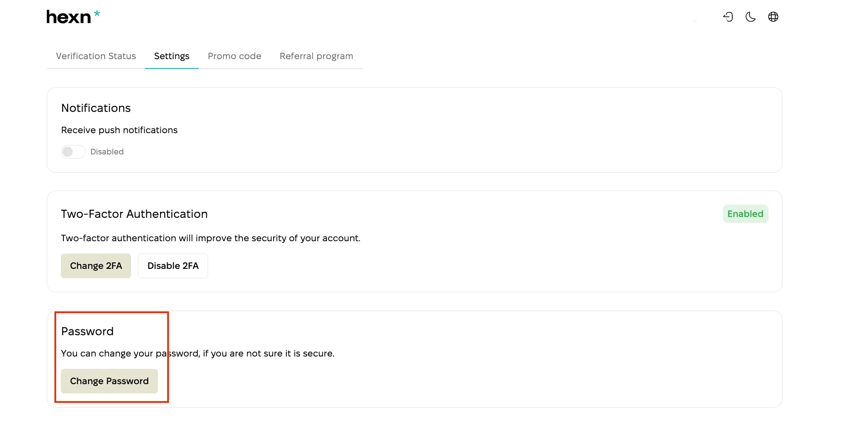The width and height of the screenshot is (868, 422).
Task: Select the Settings tab
Action: point(171,56)
